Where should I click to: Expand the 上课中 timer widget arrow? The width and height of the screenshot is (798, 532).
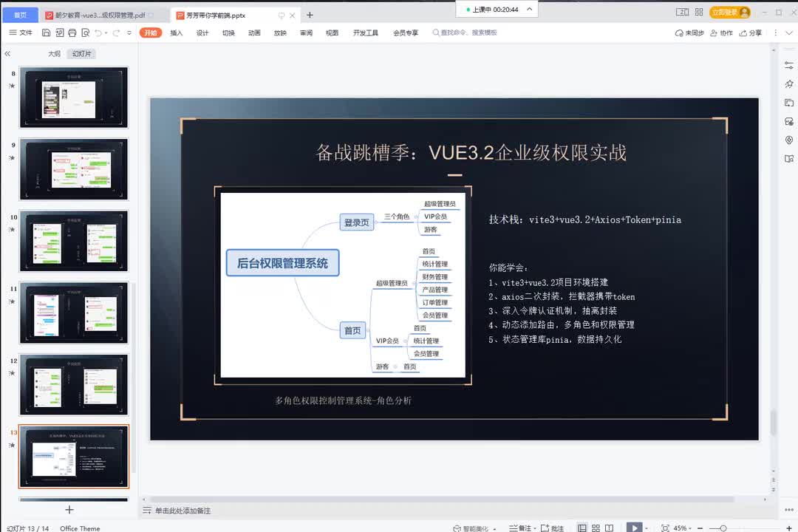click(529, 9)
